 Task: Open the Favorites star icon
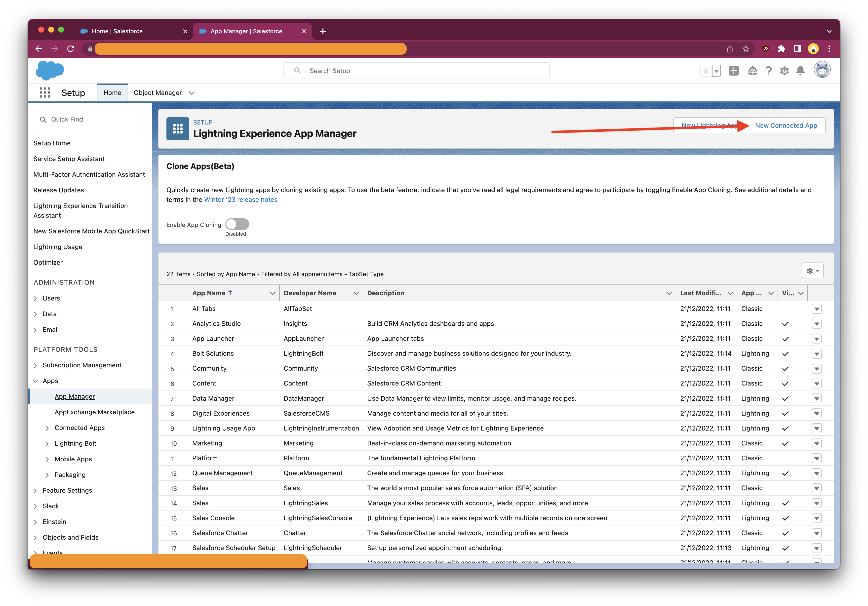tap(706, 71)
